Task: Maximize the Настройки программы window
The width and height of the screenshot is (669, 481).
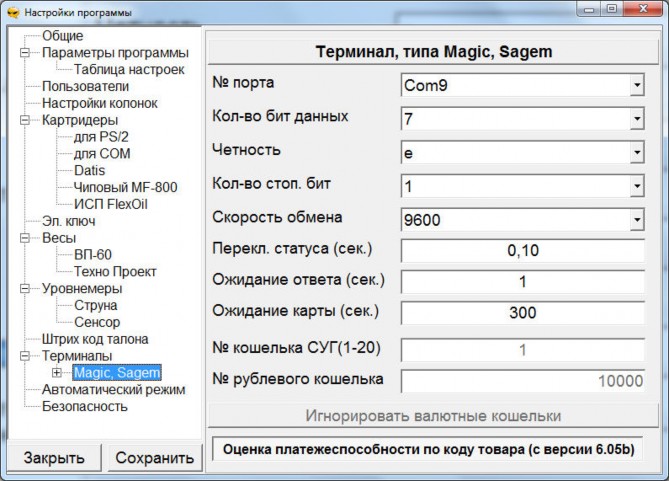Action: point(612,9)
